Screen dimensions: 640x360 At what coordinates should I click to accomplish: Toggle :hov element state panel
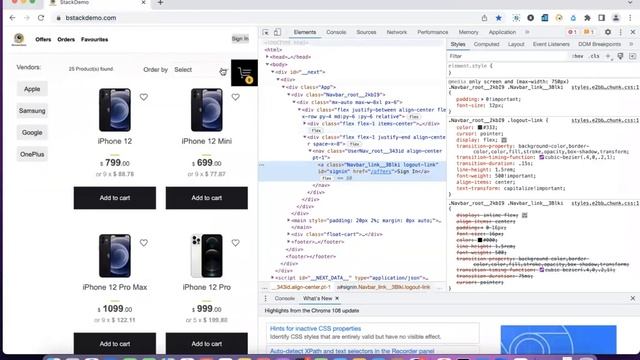578,56
